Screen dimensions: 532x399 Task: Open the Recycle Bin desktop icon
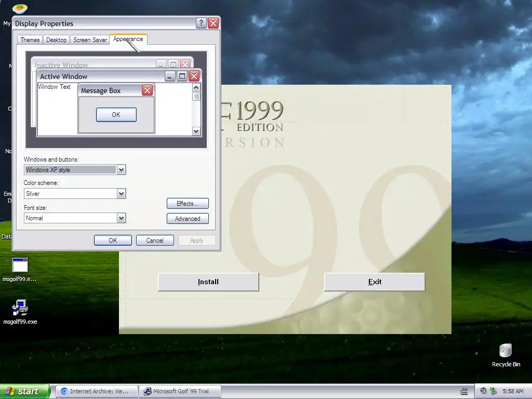tap(506, 355)
